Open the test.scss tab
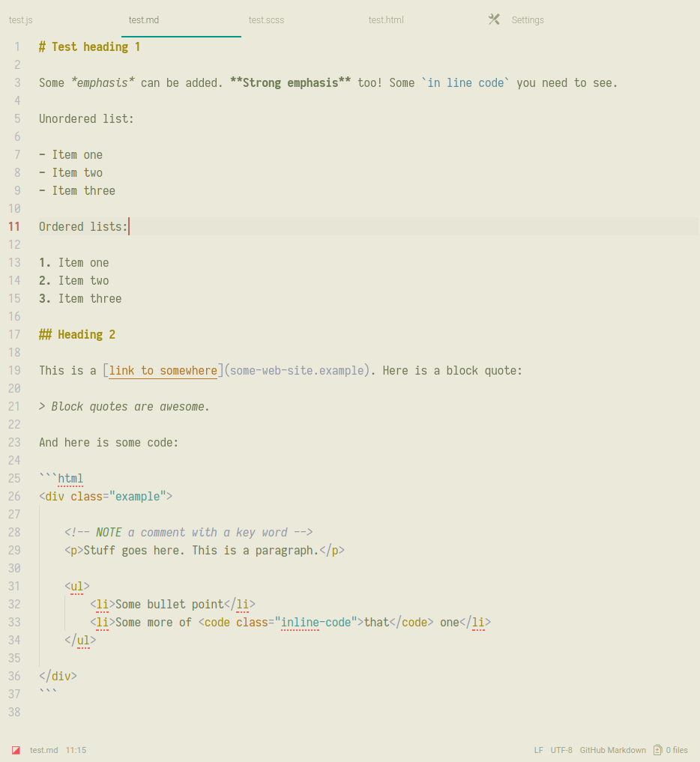Screen dimensions: 700x762 tap(266, 20)
